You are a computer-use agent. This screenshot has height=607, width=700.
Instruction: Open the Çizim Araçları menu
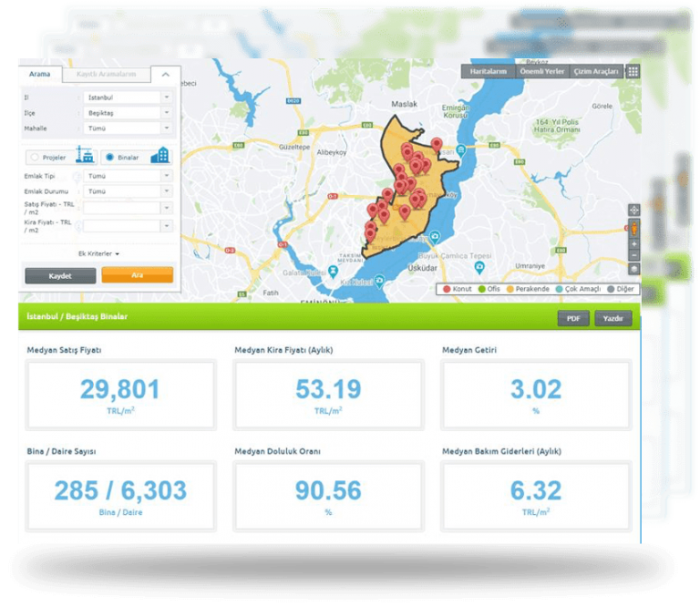596,71
